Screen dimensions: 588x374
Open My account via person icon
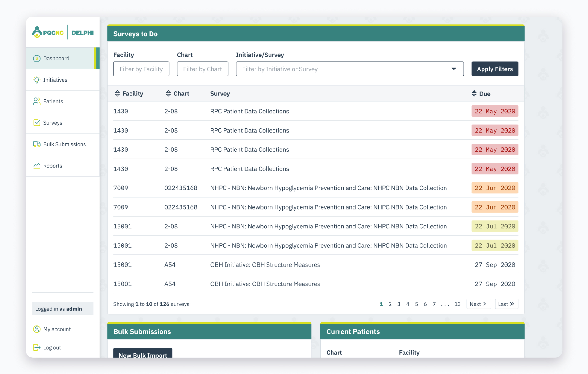pos(37,329)
